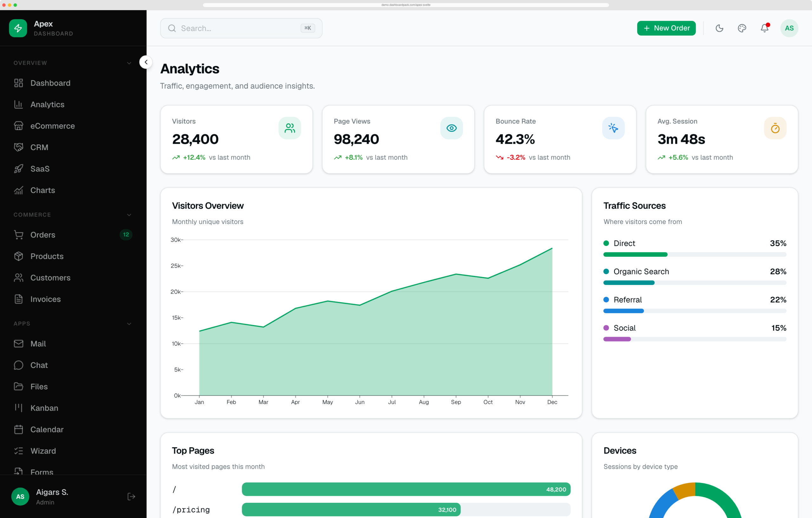Open Orders in the sidebar
The height and width of the screenshot is (518, 812).
(73, 235)
